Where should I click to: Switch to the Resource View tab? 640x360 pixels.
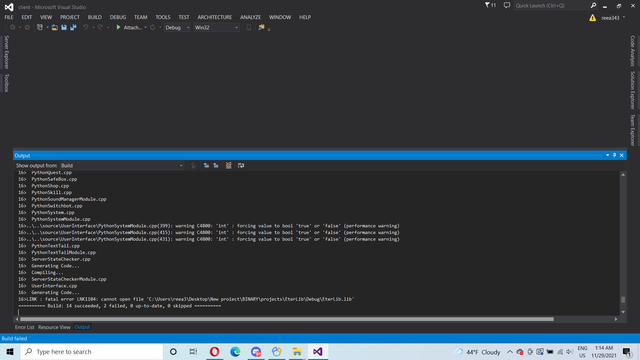click(54, 327)
